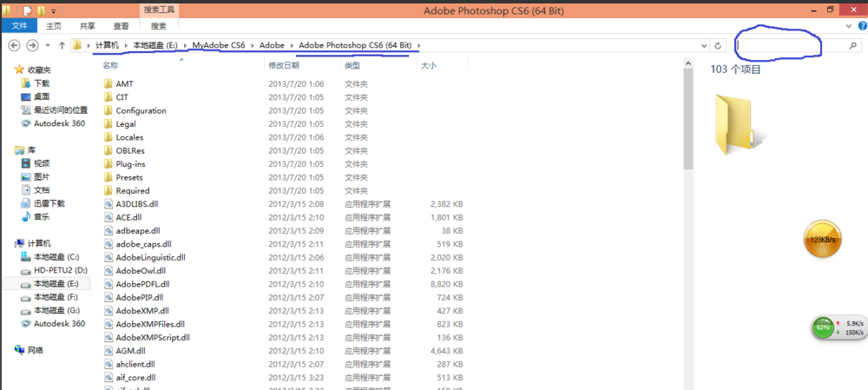Open the recent locations dropdown arrow

pos(48,45)
